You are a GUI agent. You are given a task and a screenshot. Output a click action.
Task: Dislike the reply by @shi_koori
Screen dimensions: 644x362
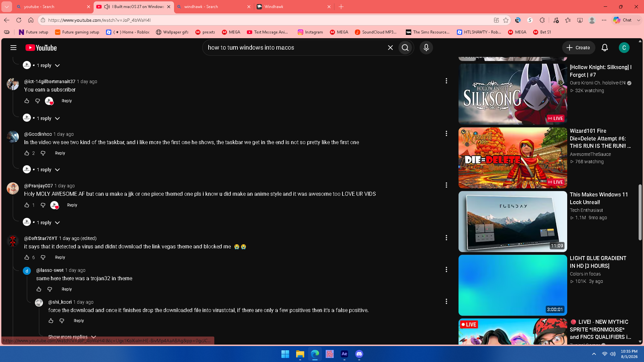(x=62, y=321)
